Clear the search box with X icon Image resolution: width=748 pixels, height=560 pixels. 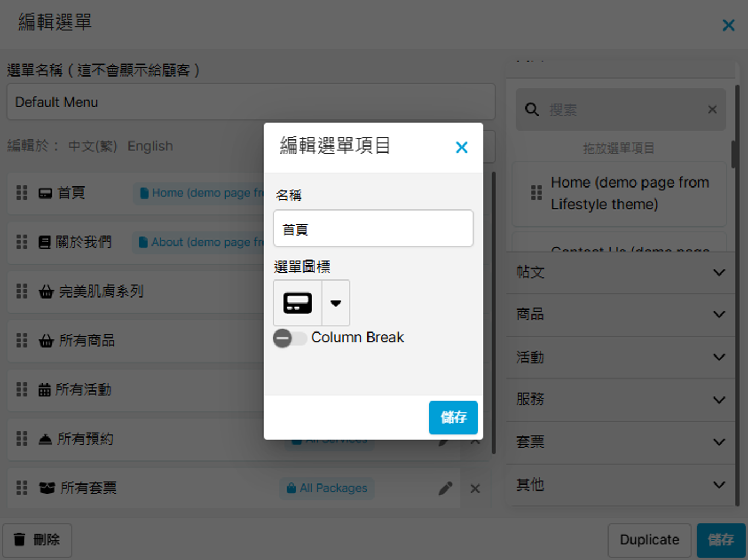pos(712,109)
